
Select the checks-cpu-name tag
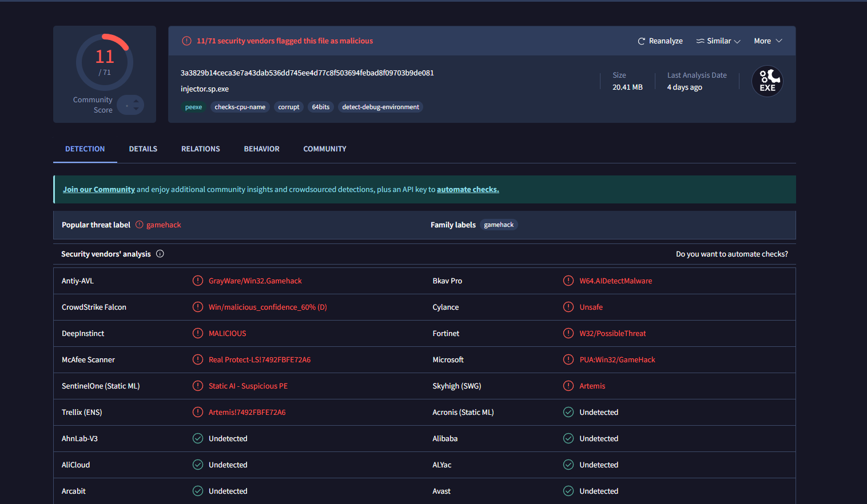click(x=240, y=107)
